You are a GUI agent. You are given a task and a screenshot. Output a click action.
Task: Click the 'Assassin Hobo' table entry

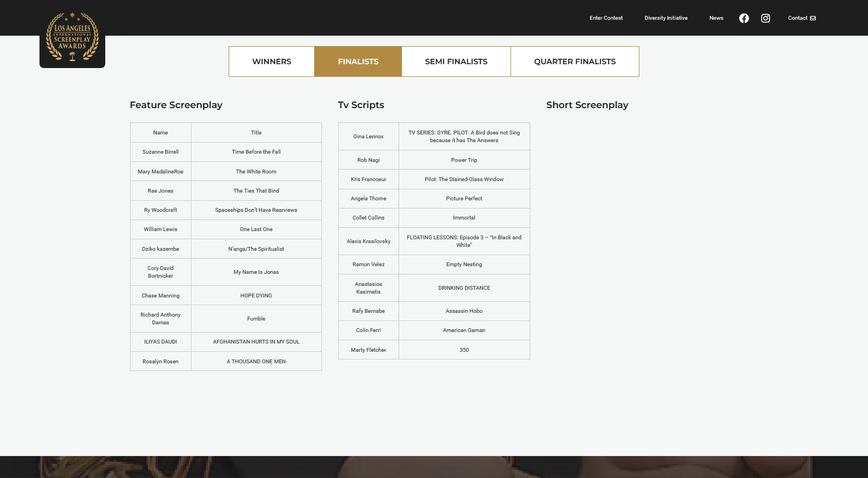pyautogui.click(x=464, y=311)
